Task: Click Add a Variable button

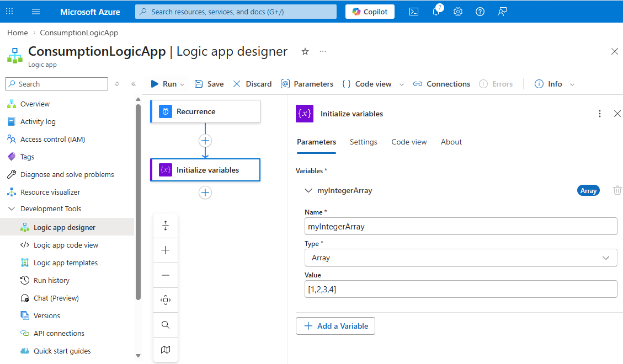Action: point(336,326)
